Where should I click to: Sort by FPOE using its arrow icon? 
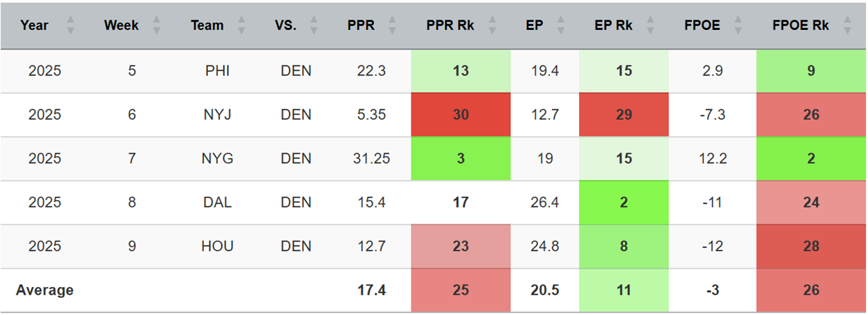click(739, 26)
